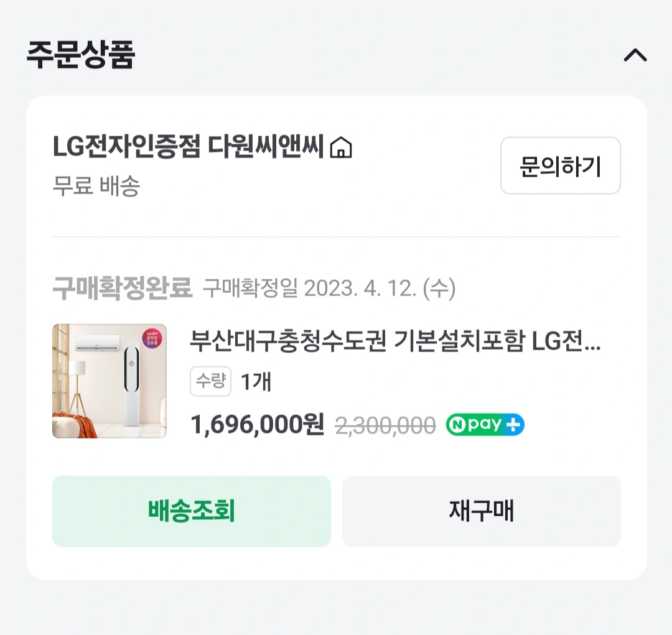Click the round LG badge on thumbnail
This screenshot has height=635, width=672.
(152, 338)
